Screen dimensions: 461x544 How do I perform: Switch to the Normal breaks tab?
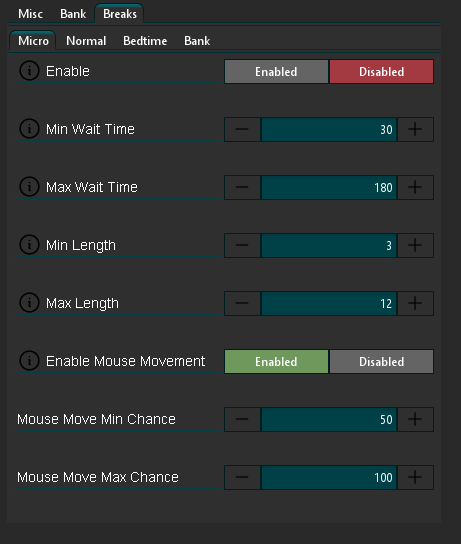coord(86,41)
